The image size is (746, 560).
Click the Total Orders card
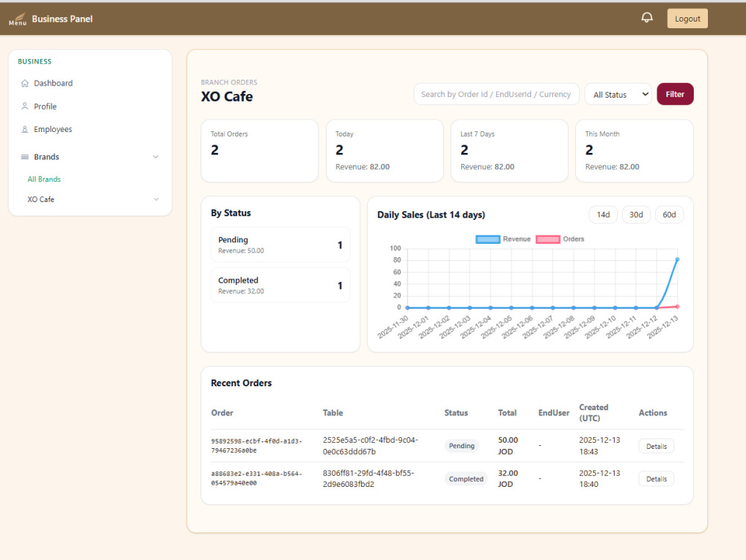(260, 151)
